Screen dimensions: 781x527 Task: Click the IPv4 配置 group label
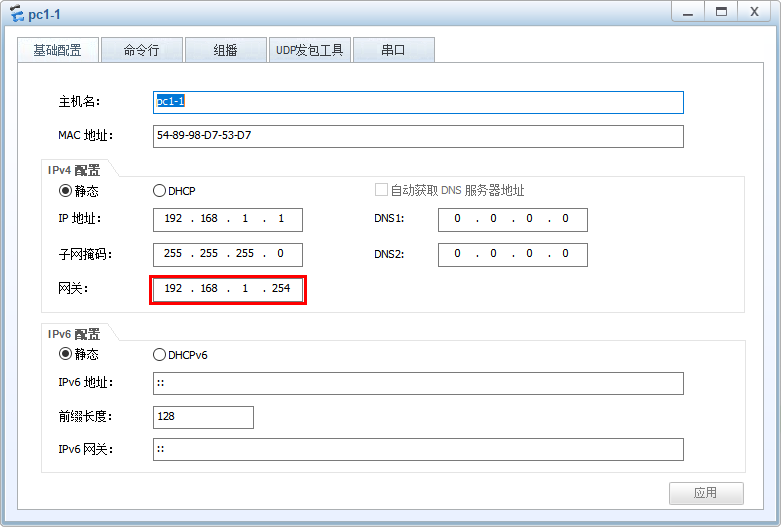click(74, 170)
